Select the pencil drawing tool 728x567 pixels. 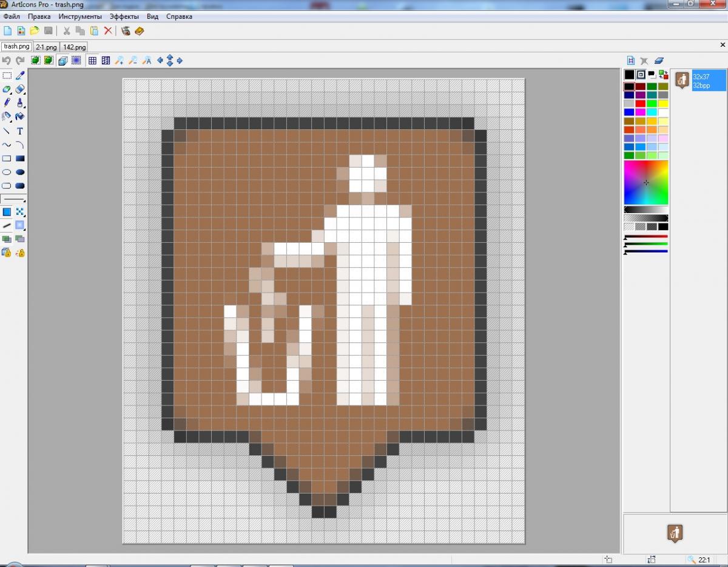point(7,103)
